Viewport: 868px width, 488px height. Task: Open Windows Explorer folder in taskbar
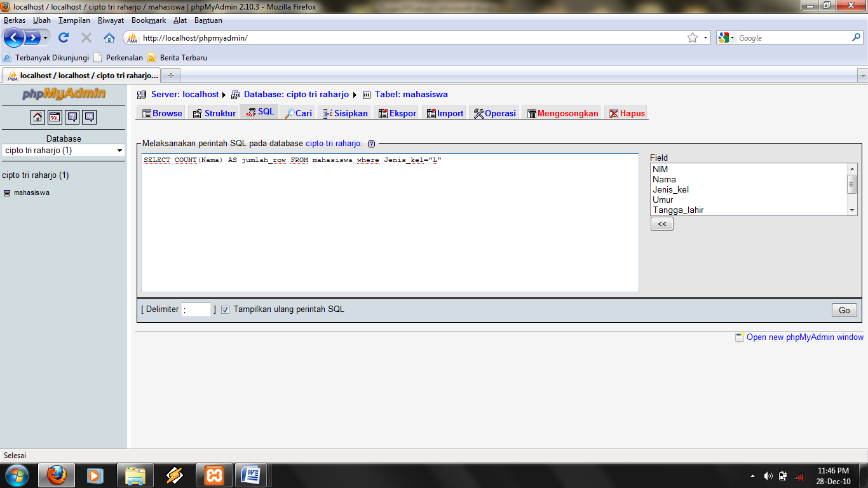[x=135, y=475]
